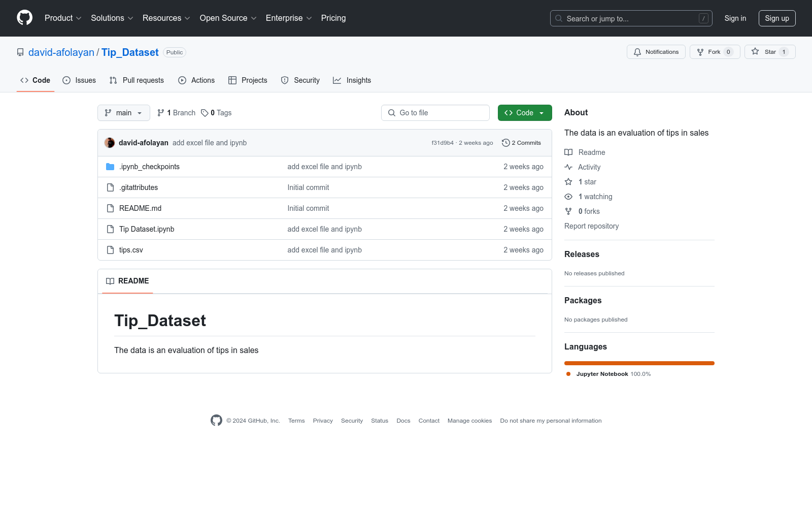Image resolution: width=812 pixels, height=508 pixels.
Task: Click Do not share my personal information
Action: pyautogui.click(x=551, y=421)
